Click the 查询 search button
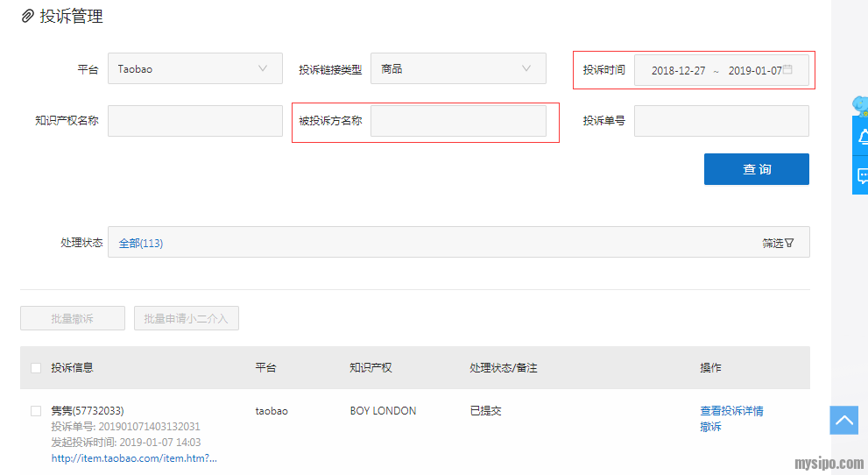 [x=756, y=169]
